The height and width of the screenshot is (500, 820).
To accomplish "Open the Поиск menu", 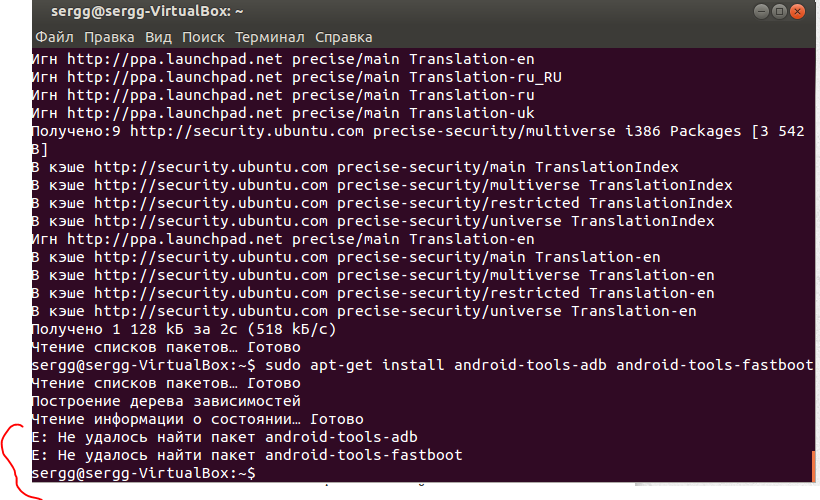I will coord(203,37).
